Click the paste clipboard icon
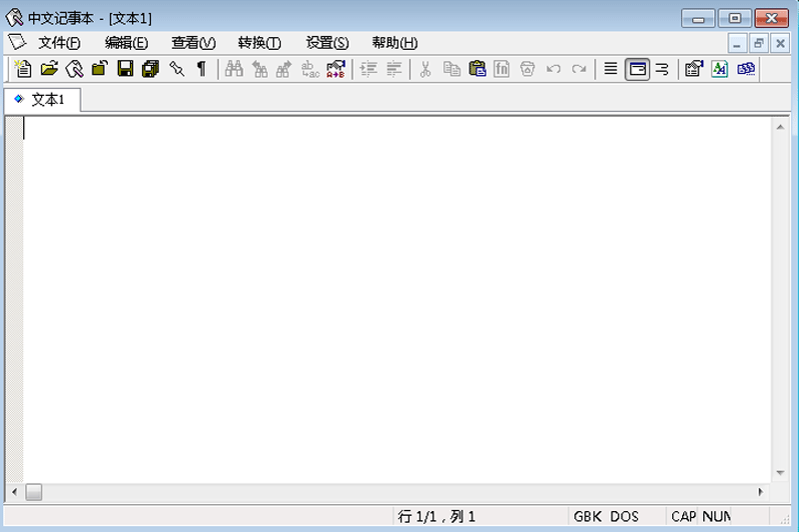The height and width of the screenshot is (532, 799). (477, 69)
